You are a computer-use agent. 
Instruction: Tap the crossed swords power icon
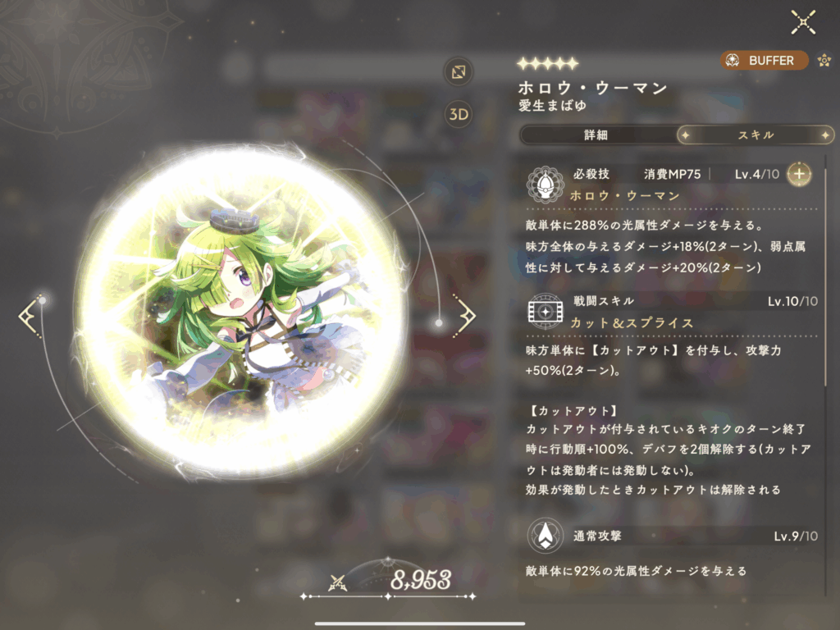tap(338, 582)
